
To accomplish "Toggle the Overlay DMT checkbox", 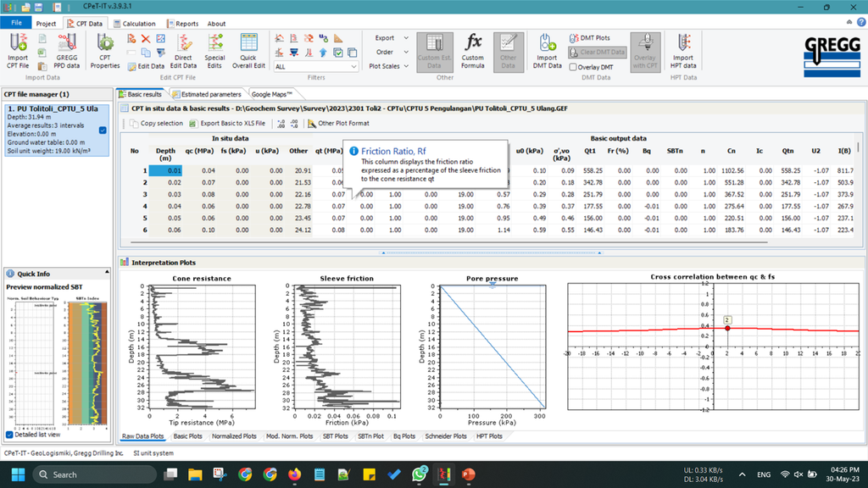I will (573, 67).
